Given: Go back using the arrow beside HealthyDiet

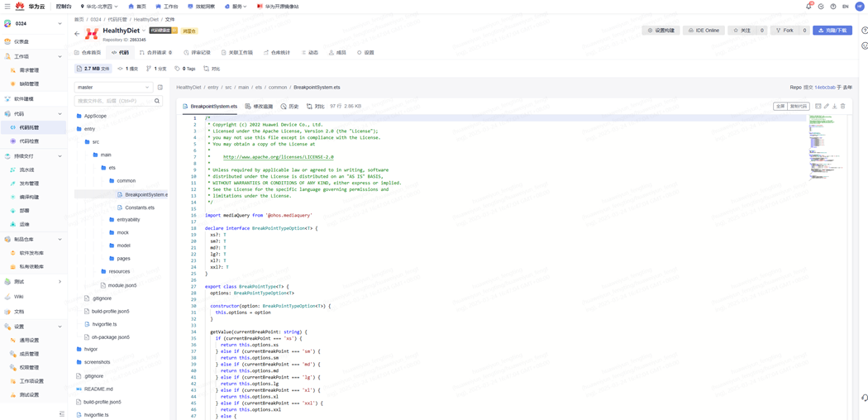Looking at the screenshot, I should [x=78, y=34].
